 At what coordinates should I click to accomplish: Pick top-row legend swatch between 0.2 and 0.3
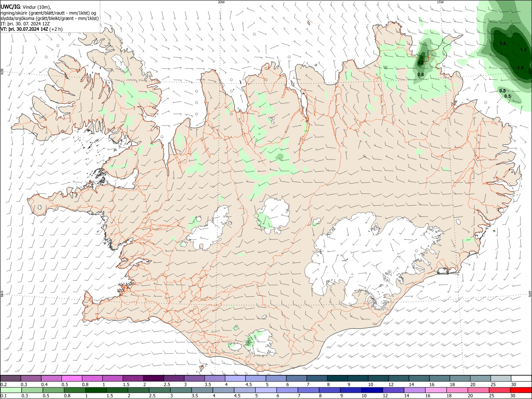10,379
